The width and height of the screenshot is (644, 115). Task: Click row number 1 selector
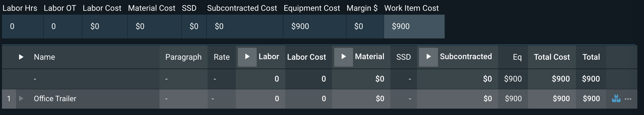pyautogui.click(x=9, y=98)
